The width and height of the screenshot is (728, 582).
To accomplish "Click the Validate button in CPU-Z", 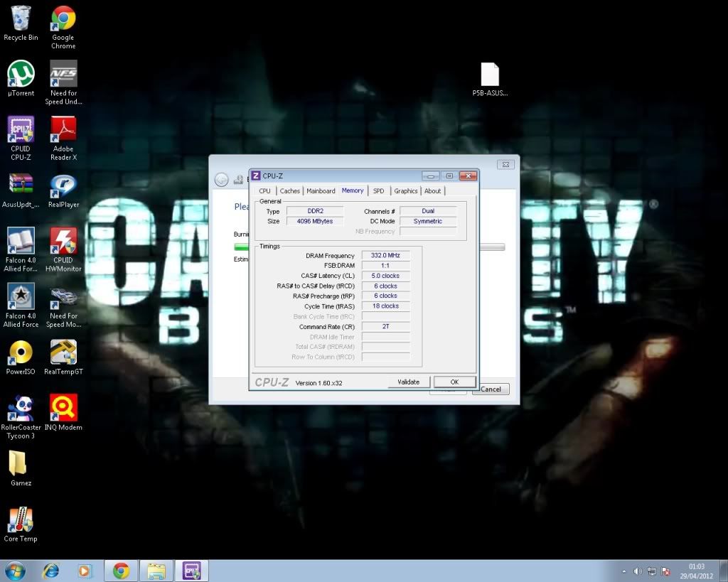I will (x=409, y=382).
